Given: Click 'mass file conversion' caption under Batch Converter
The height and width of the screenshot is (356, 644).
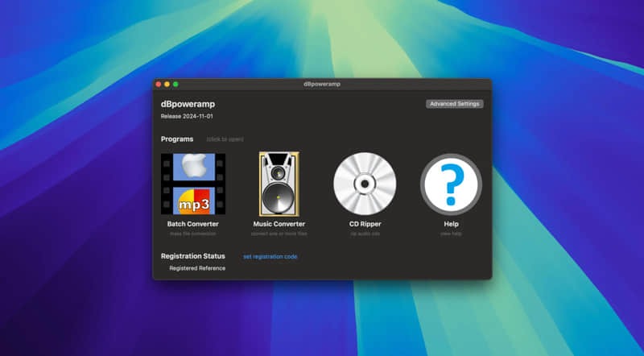Looking at the screenshot, I should tap(193, 234).
